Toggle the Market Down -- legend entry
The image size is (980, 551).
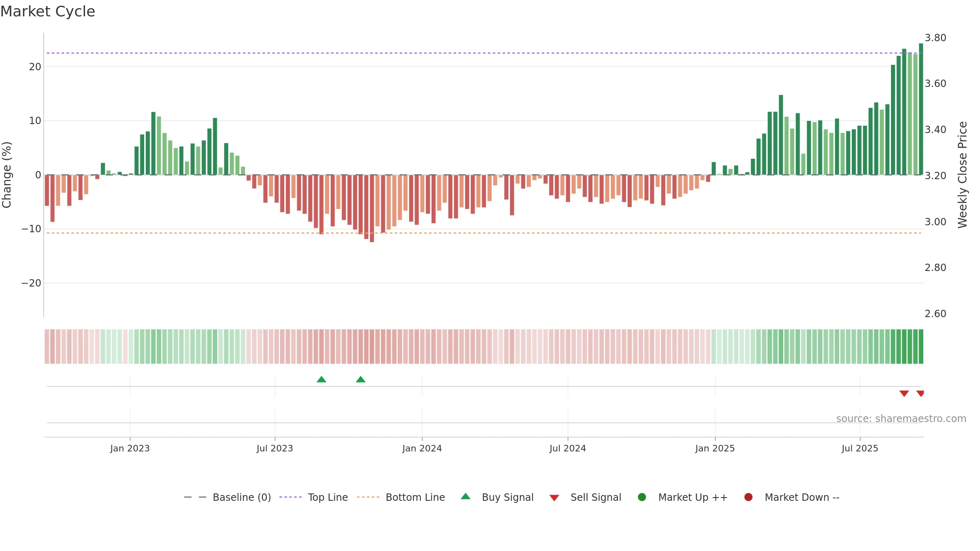792,497
